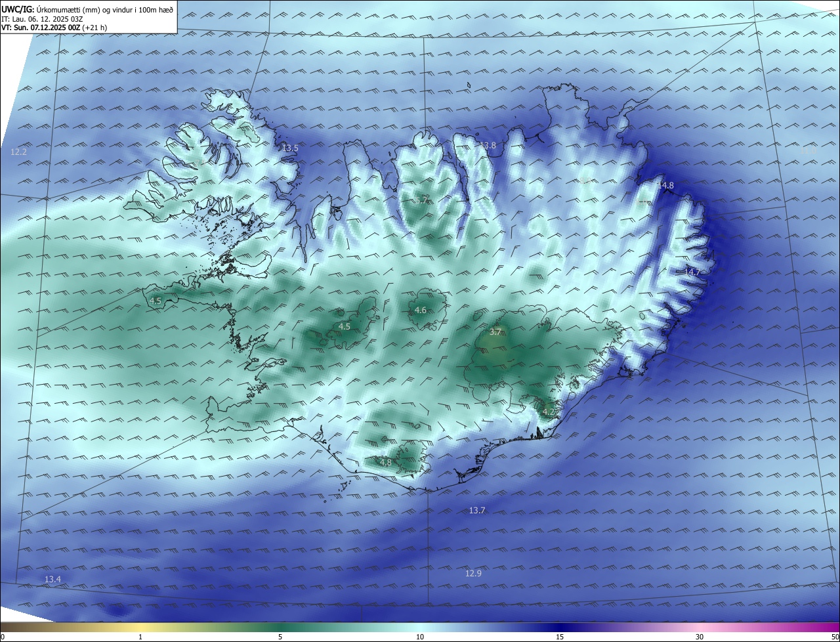Click the 4.5 value on Langjökull glacier

345,326
